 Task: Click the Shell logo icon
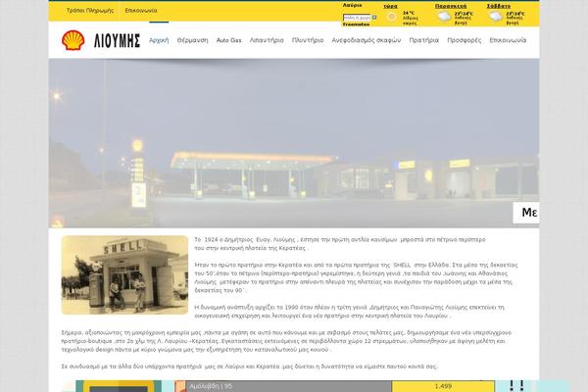click(73, 40)
